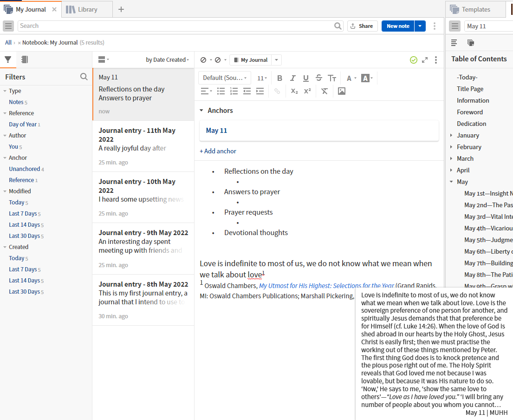Apply italic formatting to text
The width and height of the screenshot is (513, 420).
[292, 78]
